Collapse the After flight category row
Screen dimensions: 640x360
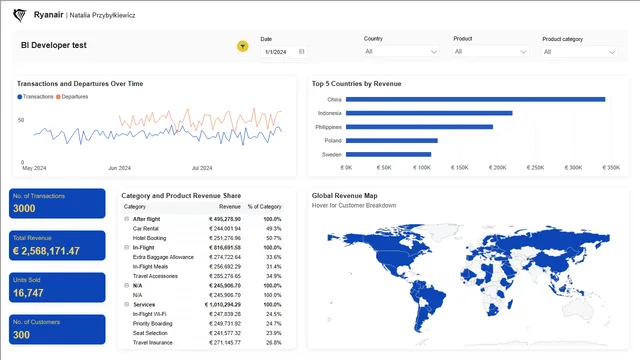(127, 219)
